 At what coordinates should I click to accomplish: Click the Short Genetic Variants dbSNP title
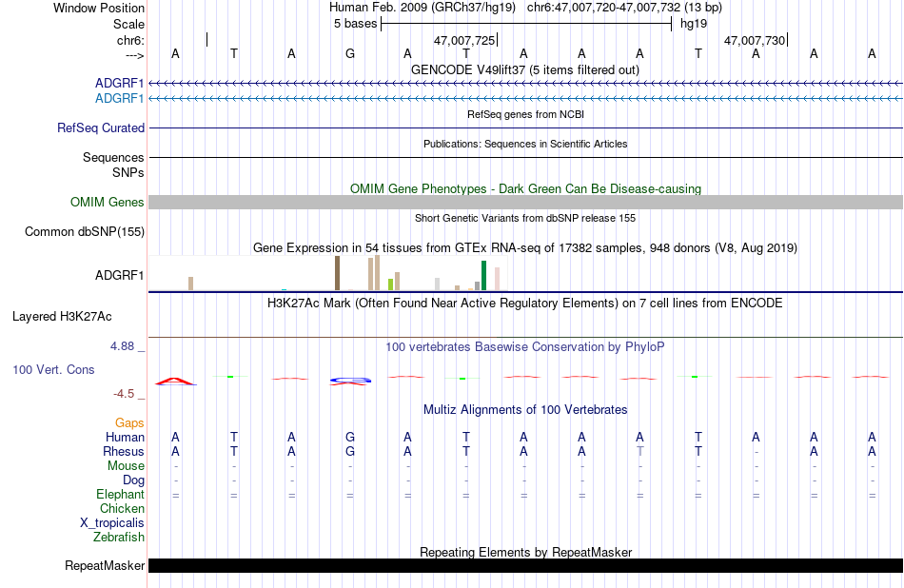pos(525,218)
